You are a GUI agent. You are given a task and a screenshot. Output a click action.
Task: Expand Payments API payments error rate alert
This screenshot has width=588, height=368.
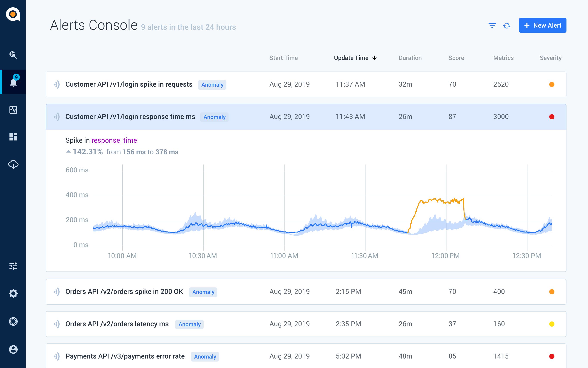(306, 356)
